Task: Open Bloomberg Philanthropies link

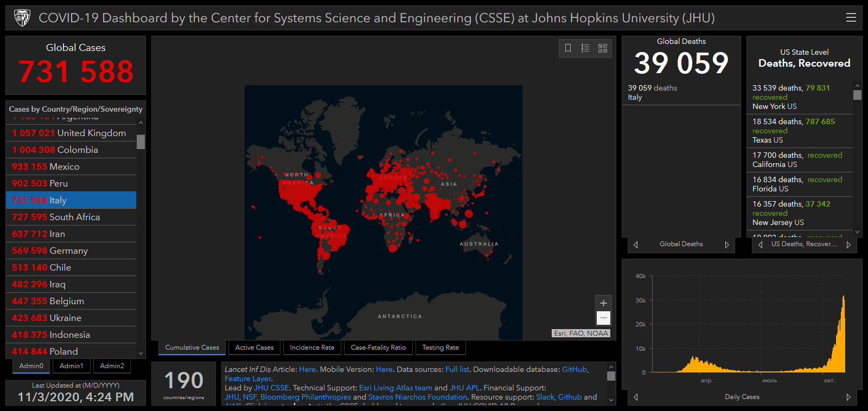Action: 305,397
